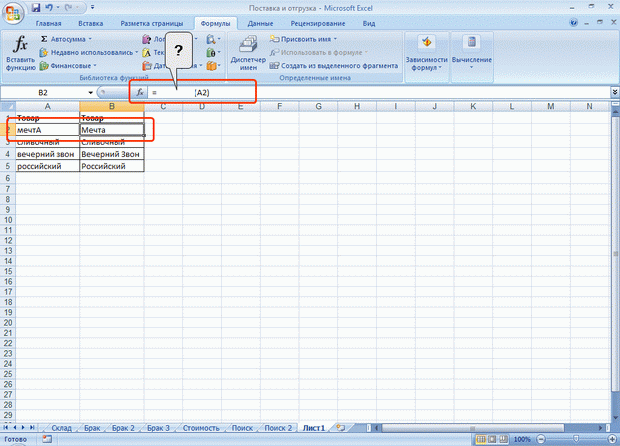Click Присвоить имя button
Viewport: 620px width, 446px height.
(x=303, y=39)
